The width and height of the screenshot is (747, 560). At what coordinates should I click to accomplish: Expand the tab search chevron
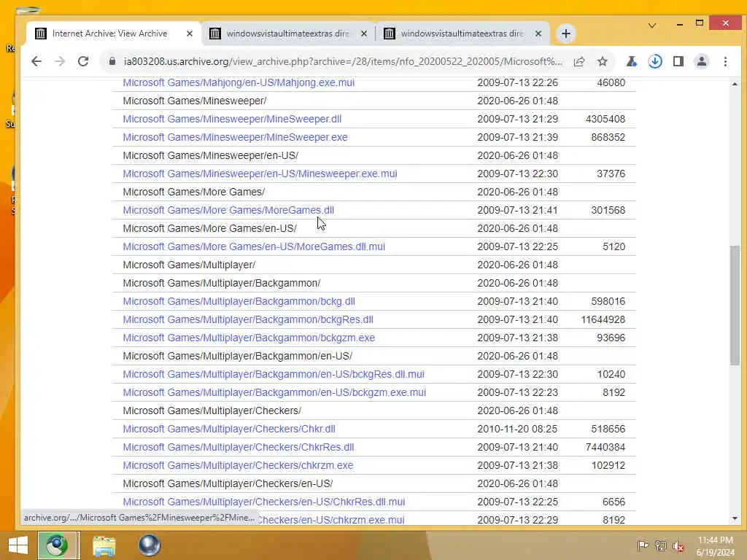click(652, 26)
